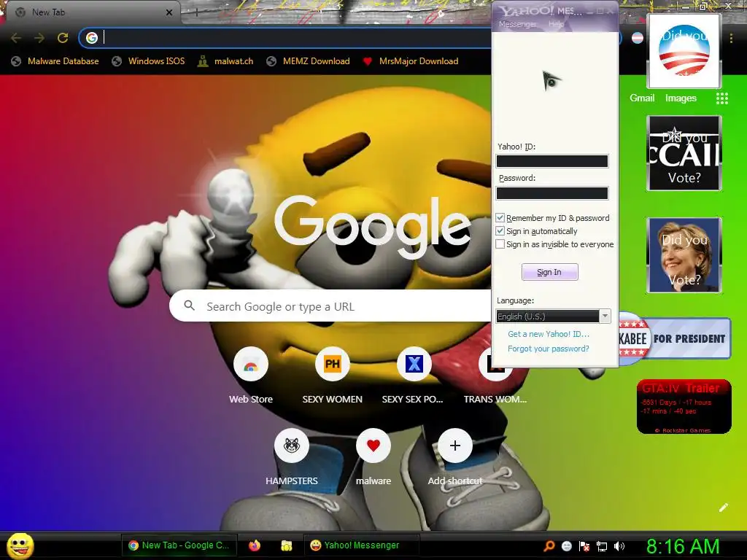747x560 pixels.
Task: Switch to New Tab - Google Chrome taskbar button
Action: click(179, 545)
